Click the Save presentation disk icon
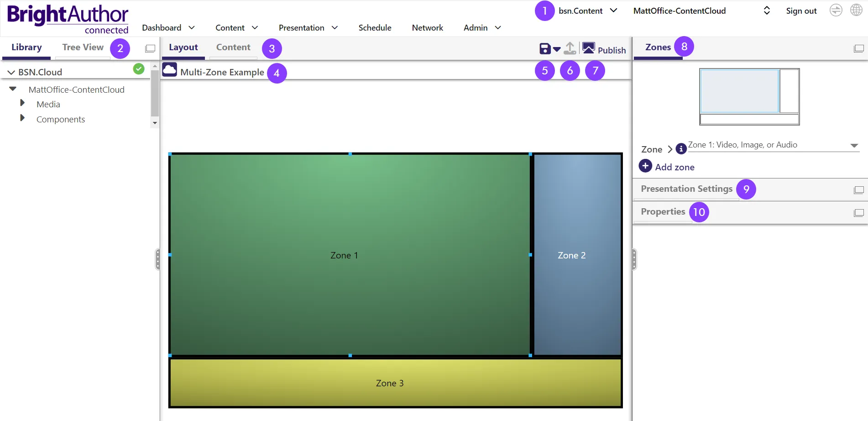Screen dimensions: 868x421 pos(545,49)
